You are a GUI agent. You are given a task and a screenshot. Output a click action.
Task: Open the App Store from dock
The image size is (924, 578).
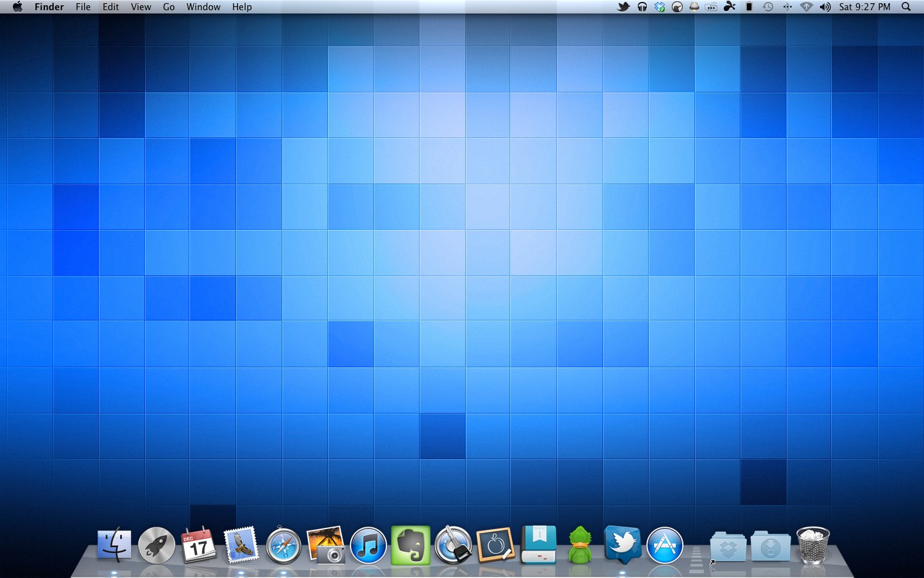(665, 545)
